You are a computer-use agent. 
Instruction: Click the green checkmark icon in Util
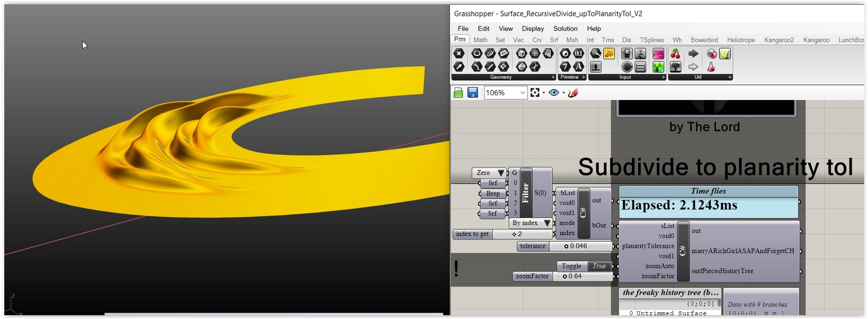click(725, 53)
